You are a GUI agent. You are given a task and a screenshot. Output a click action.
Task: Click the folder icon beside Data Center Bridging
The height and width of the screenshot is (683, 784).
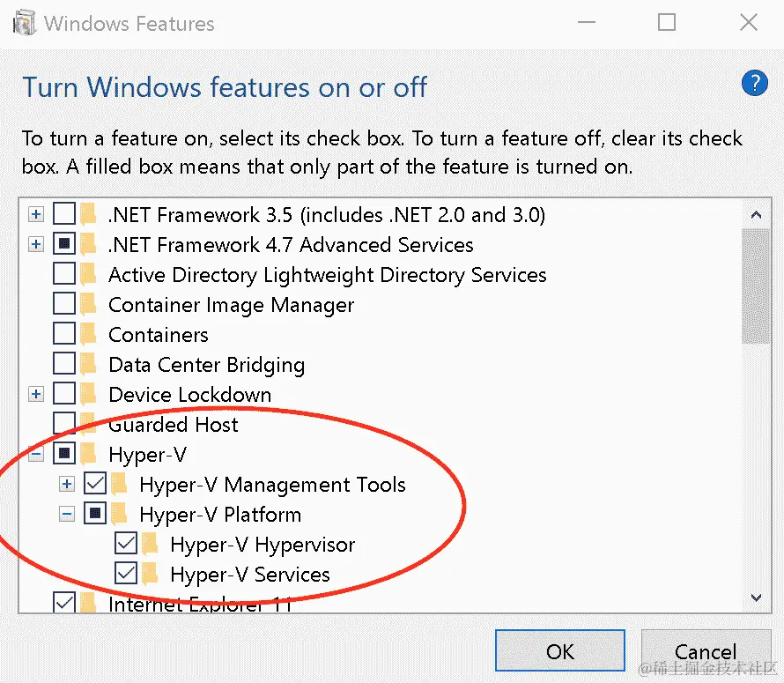88,365
